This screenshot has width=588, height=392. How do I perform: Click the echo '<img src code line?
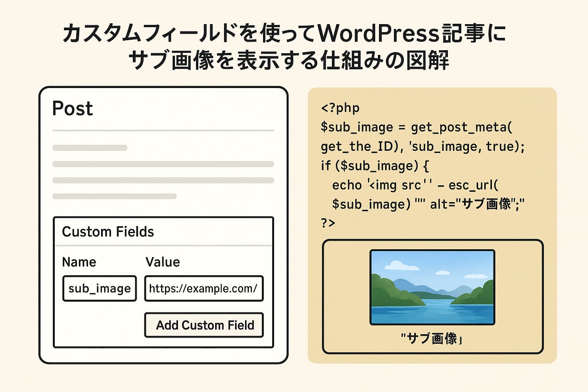pos(415,185)
